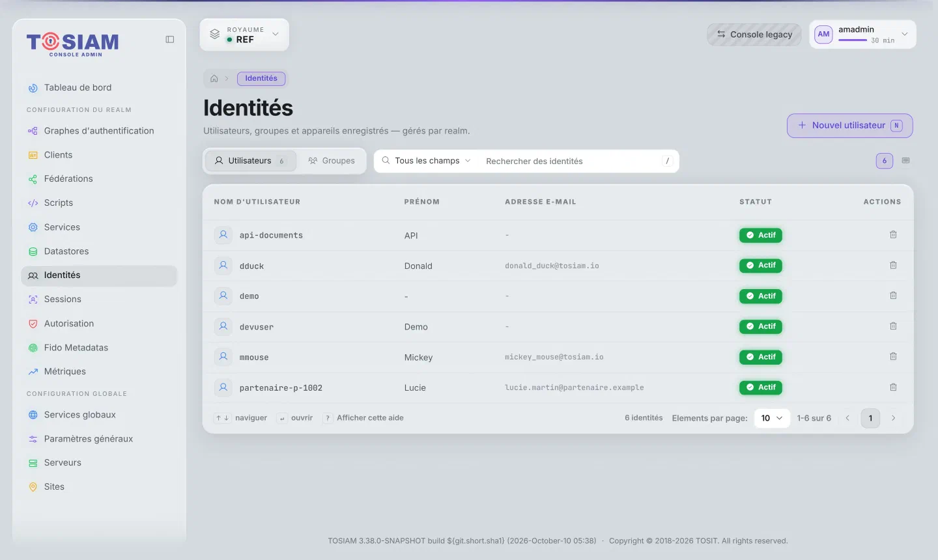Click the purple 6 count badge
Image resolution: width=938 pixels, height=560 pixels.
pyautogui.click(x=884, y=161)
